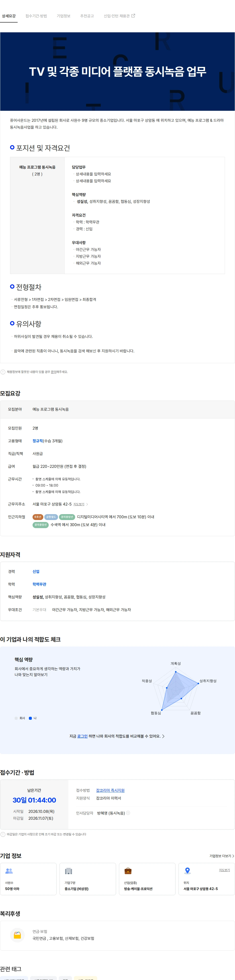Click chevron after 적합도를 비교해볼 수 있어요

[164, 736]
